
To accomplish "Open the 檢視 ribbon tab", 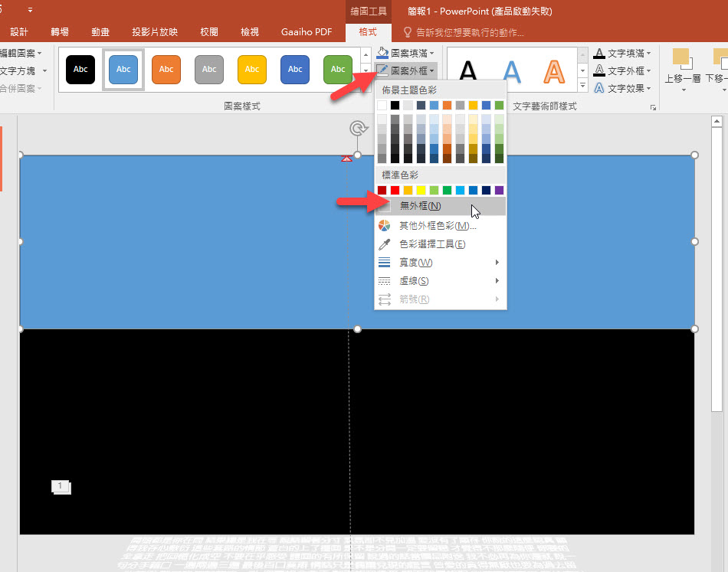I will click(250, 32).
